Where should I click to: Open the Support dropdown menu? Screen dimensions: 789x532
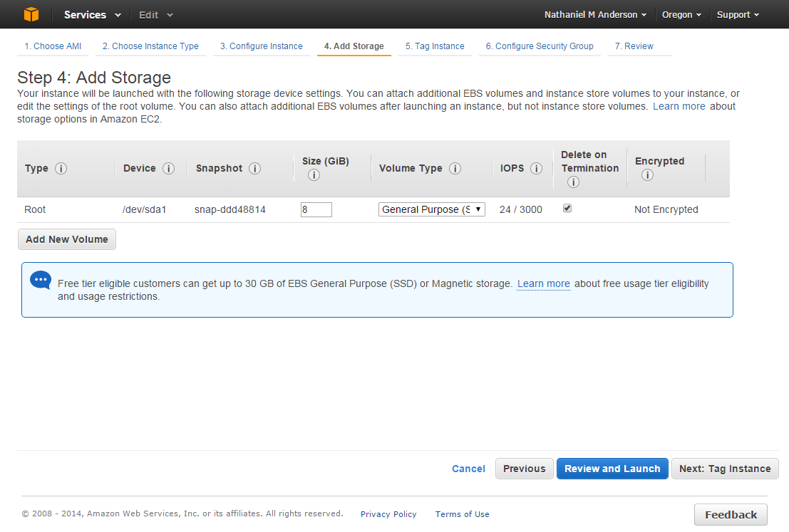[738, 14]
